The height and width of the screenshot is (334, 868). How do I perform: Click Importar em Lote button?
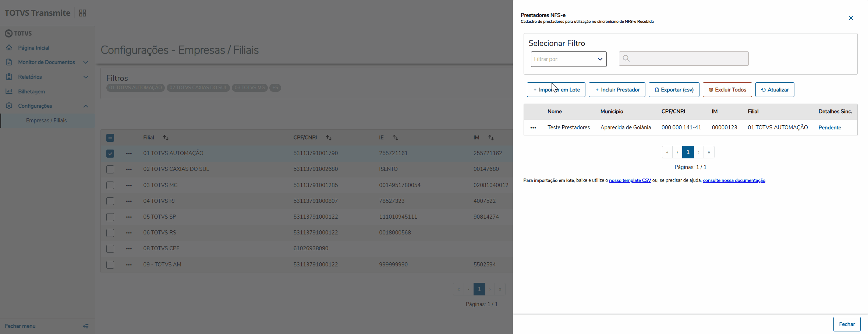[556, 90]
